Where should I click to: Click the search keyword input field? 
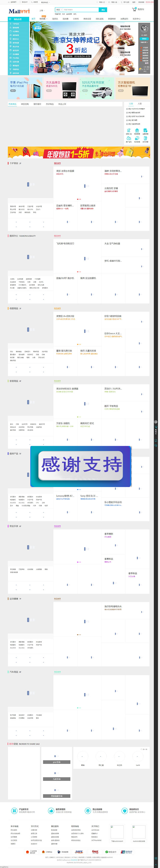[81, 10]
